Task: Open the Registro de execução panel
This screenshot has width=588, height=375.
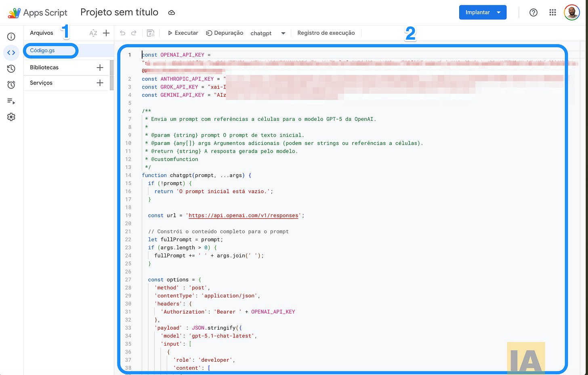Action: click(325, 33)
